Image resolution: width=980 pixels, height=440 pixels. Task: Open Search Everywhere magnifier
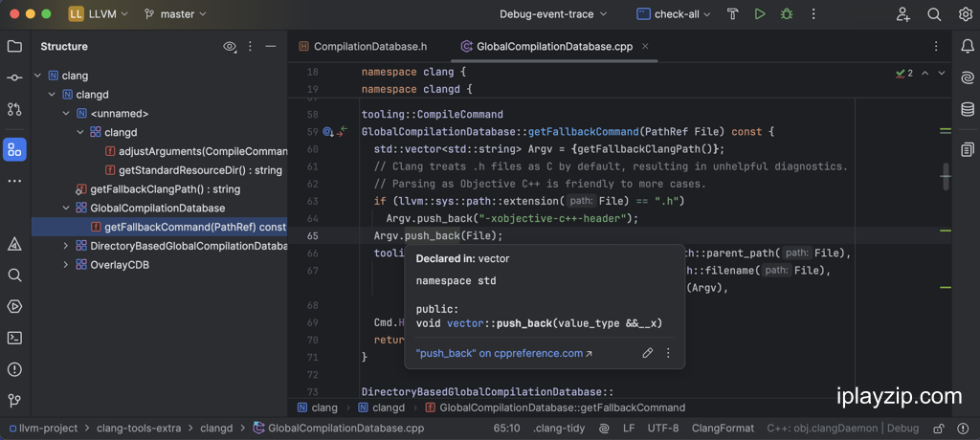coord(934,13)
